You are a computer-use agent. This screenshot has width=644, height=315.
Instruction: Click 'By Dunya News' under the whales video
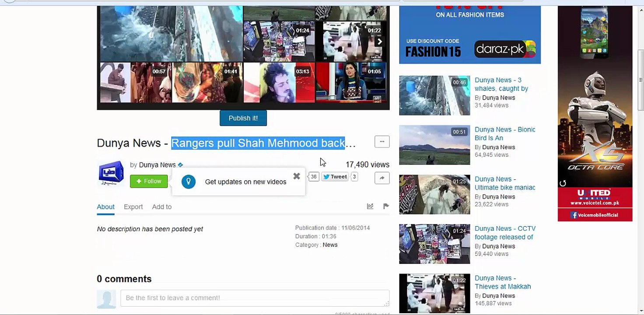point(495,98)
